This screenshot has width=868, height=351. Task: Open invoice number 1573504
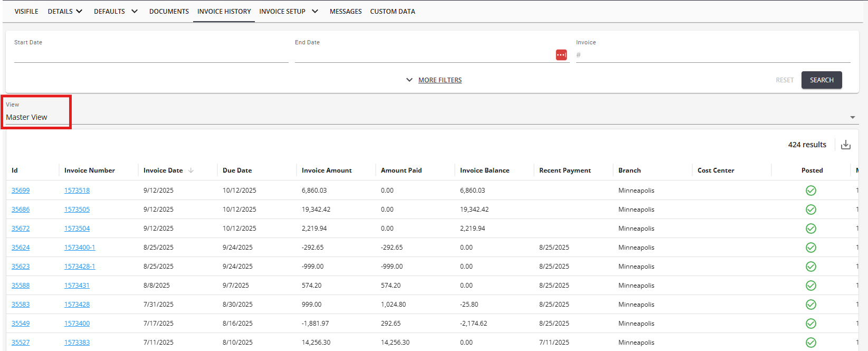coord(77,229)
